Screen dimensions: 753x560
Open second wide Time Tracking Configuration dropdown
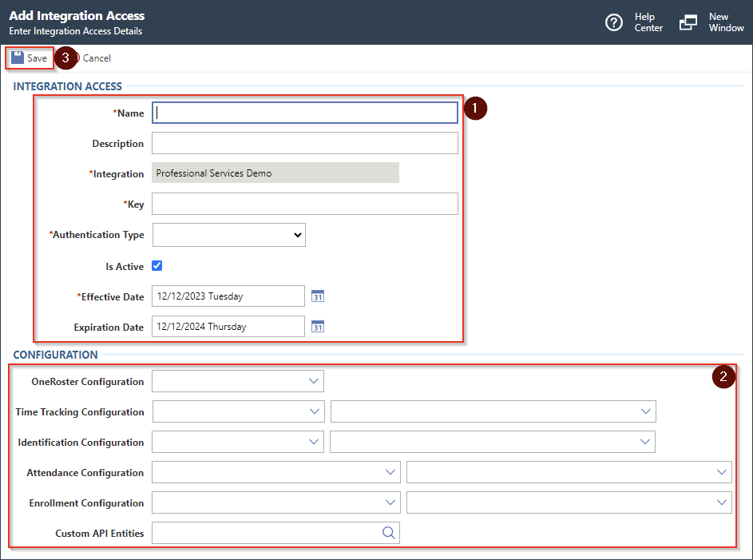[493, 411]
